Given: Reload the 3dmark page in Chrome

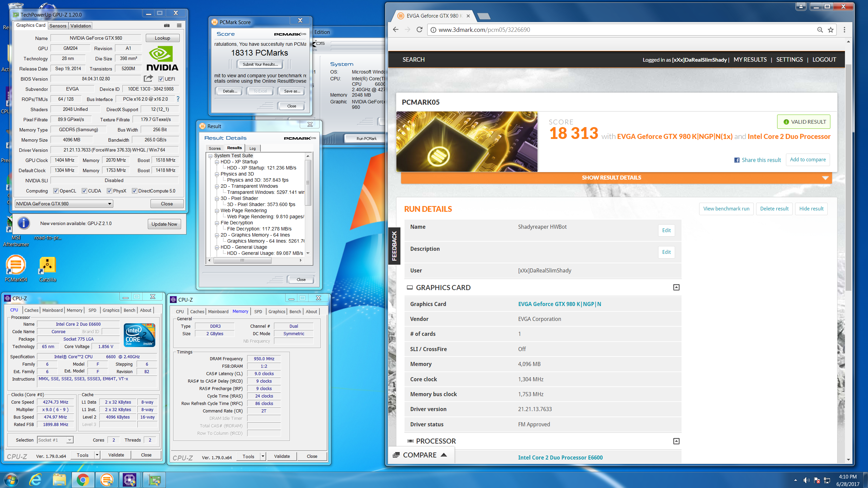Looking at the screenshot, I should [x=419, y=30].
